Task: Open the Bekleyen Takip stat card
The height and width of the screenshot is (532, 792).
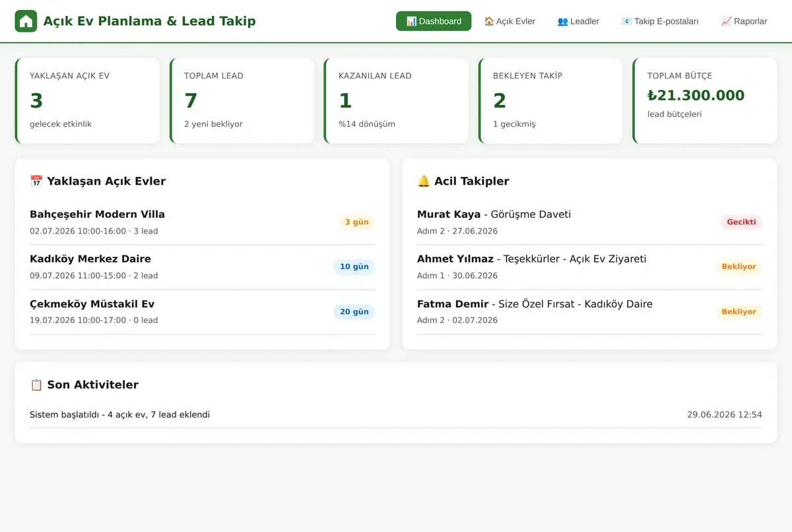Action: tap(550, 100)
